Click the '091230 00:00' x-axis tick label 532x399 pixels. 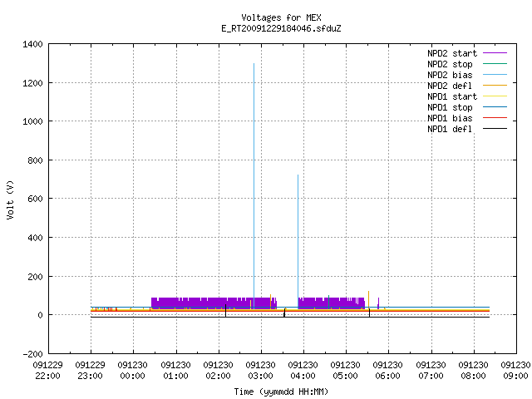[x=133, y=371]
